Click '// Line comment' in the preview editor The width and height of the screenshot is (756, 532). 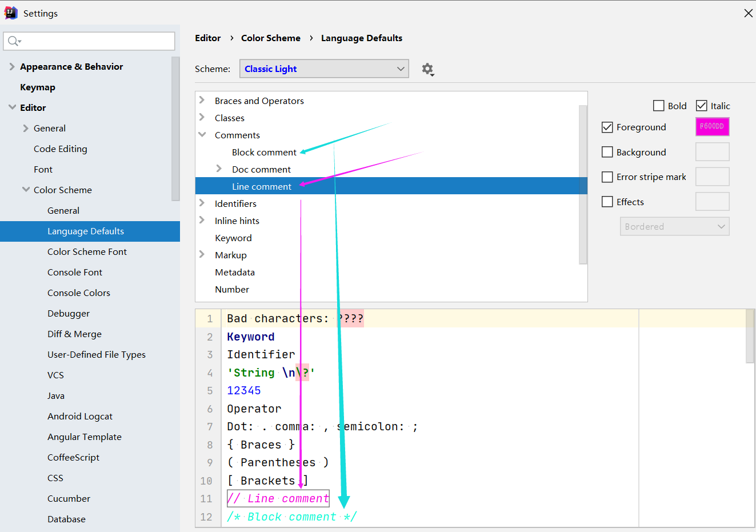[278, 499]
